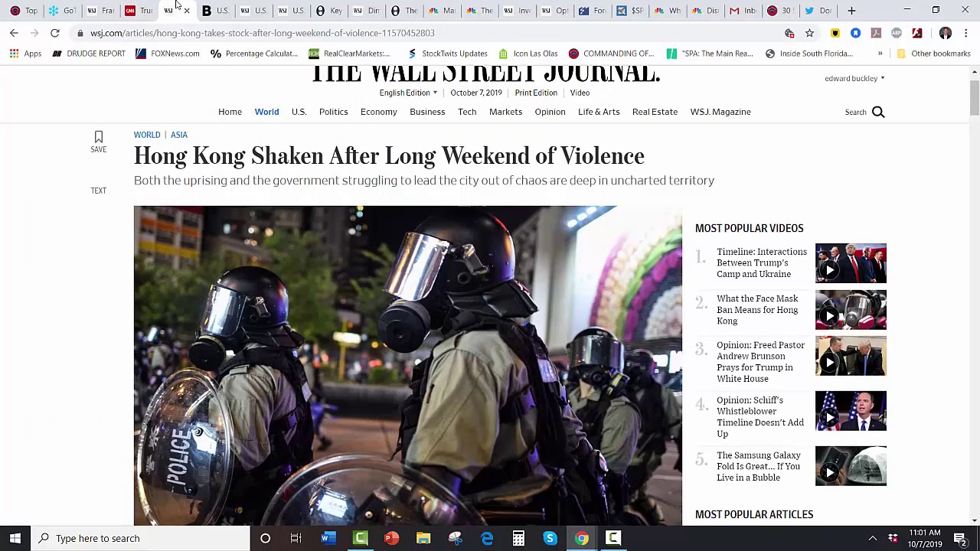Save the article using the bookmark icon
Image resolution: width=980 pixels, height=551 pixels.
99,138
